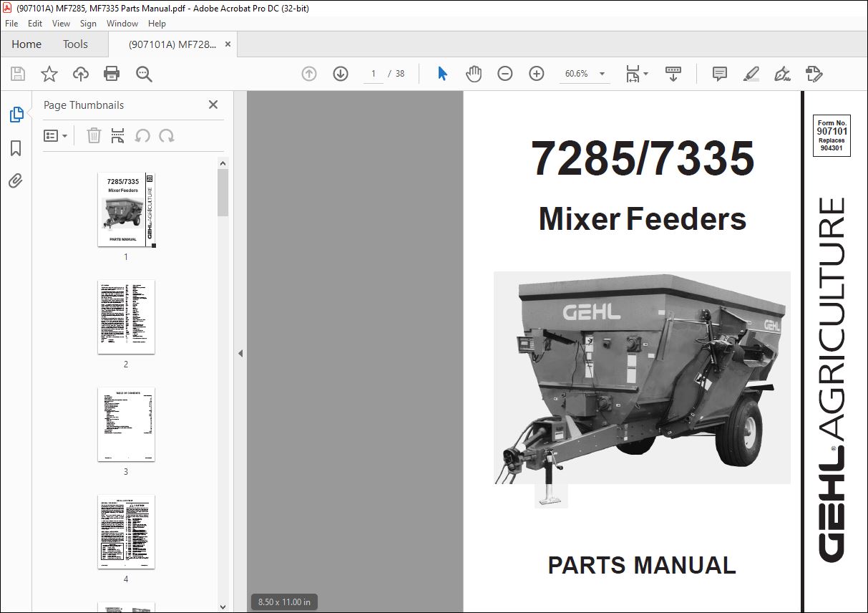
Task: Close the (907101A) MF728... document tab
Action: pyautogui.click(x=228, y=44)
